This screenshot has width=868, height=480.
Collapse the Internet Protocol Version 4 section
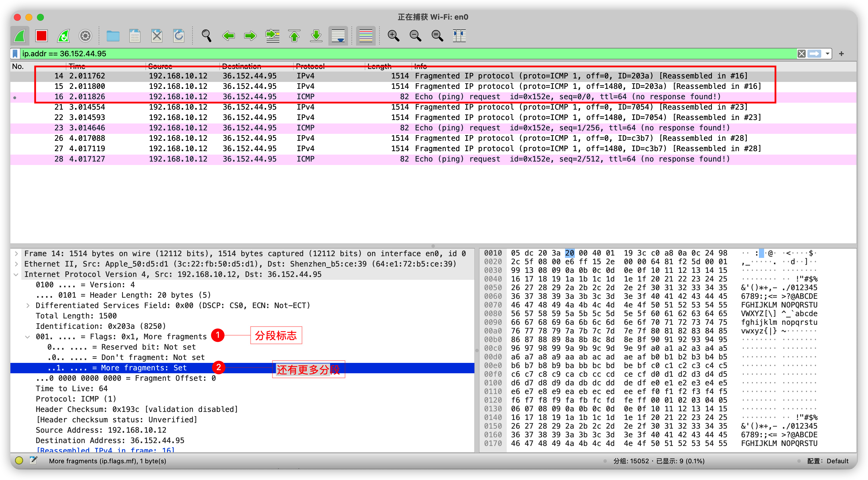coord(16,275)
